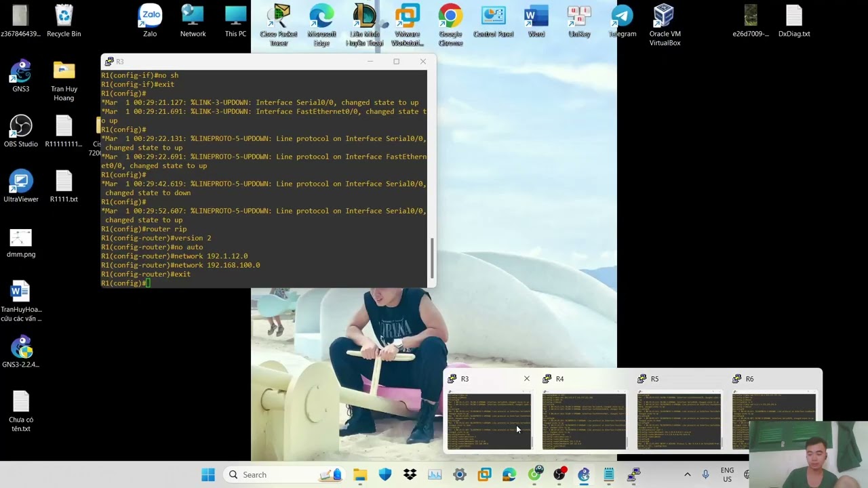868x488 pixels.
Task: Click the "network 192.1.12.0" line
Action: pos(174,256)
